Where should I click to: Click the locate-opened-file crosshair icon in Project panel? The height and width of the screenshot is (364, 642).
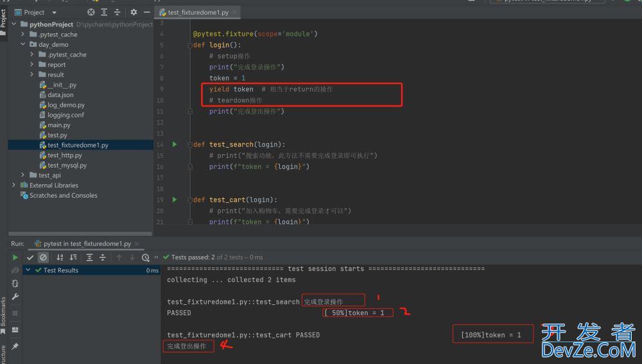tap(91, 12)
